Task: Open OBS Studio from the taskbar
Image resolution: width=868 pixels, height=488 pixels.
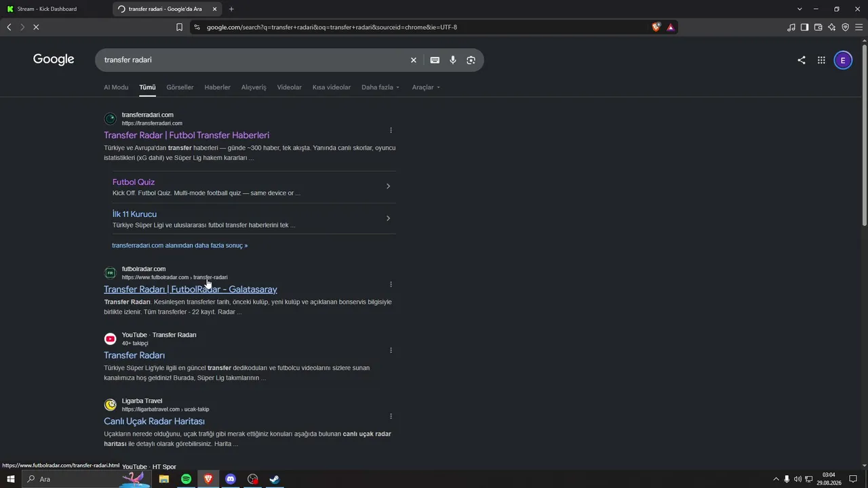Action: 253,479
